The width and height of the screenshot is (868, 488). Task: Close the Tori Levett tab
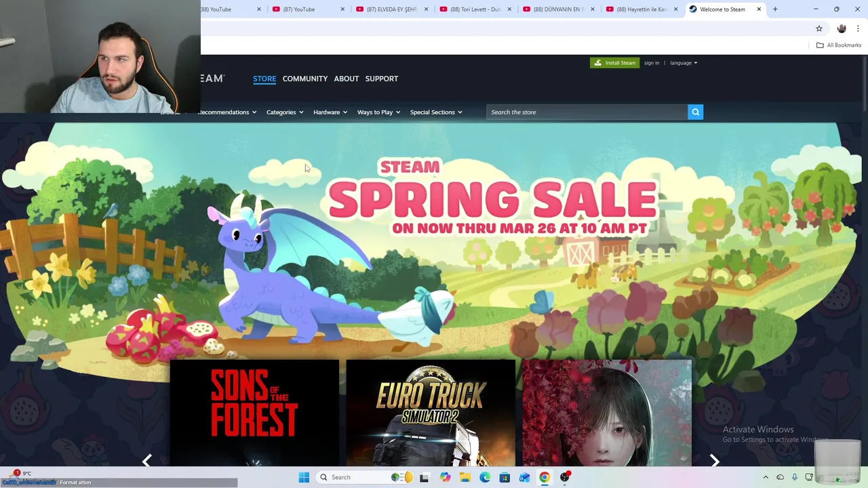coord(509,9)
